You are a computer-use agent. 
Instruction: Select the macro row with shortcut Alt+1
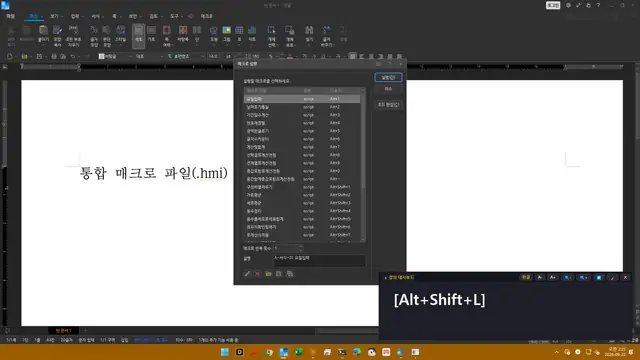[302, 99]
